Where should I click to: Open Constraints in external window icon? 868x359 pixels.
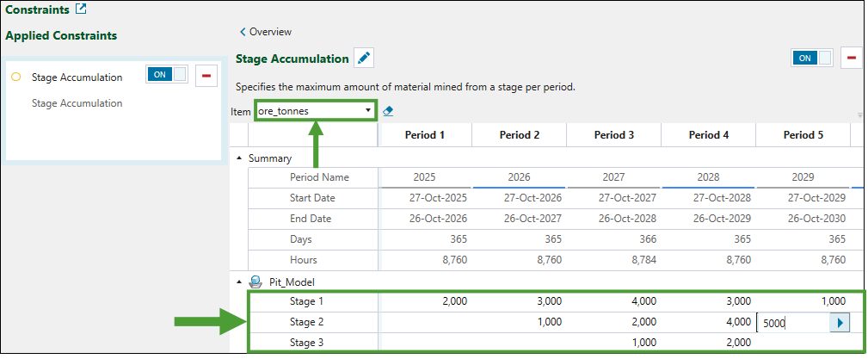(81, 9)
